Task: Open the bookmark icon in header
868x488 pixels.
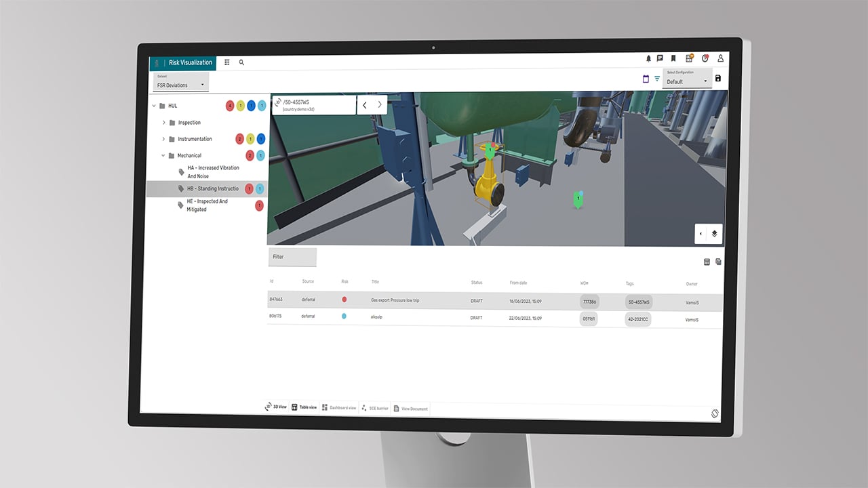Action: (x=673, y=59)
